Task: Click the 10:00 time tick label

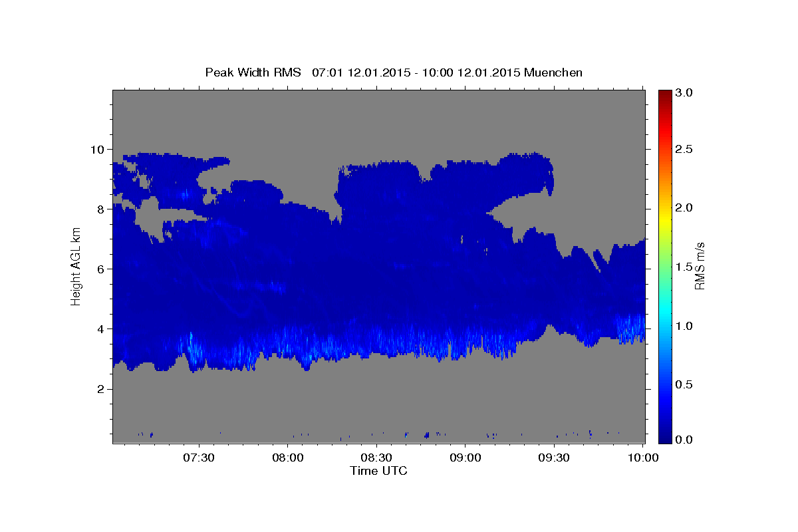Action: point(643,458)
